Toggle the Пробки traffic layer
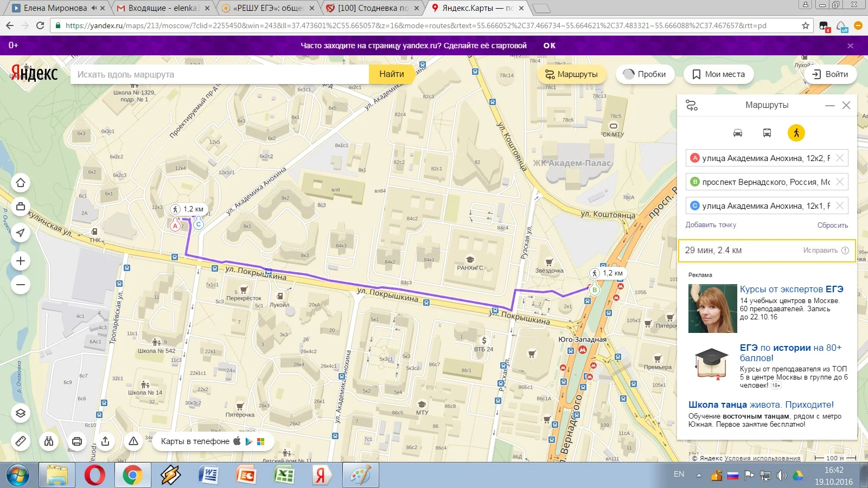The height and width of the screenshot is (488, 868). pos(645,74)
